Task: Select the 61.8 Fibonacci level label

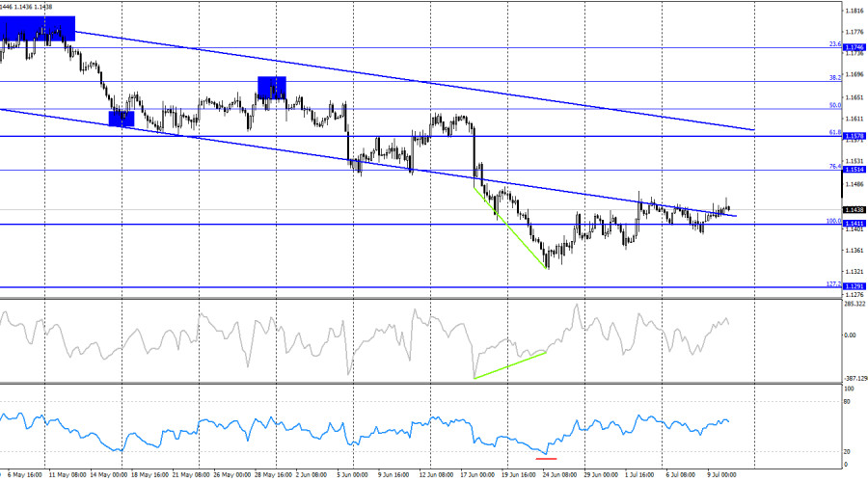Action: [x=835, y=132]
